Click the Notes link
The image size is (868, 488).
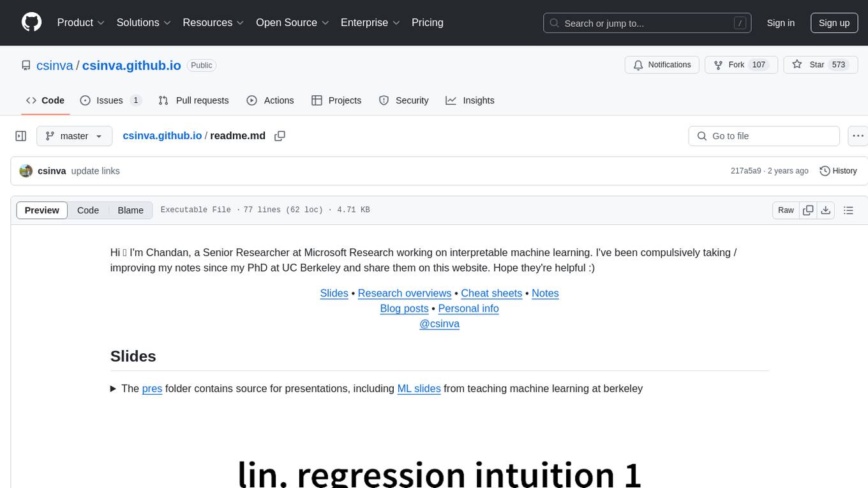545,293
